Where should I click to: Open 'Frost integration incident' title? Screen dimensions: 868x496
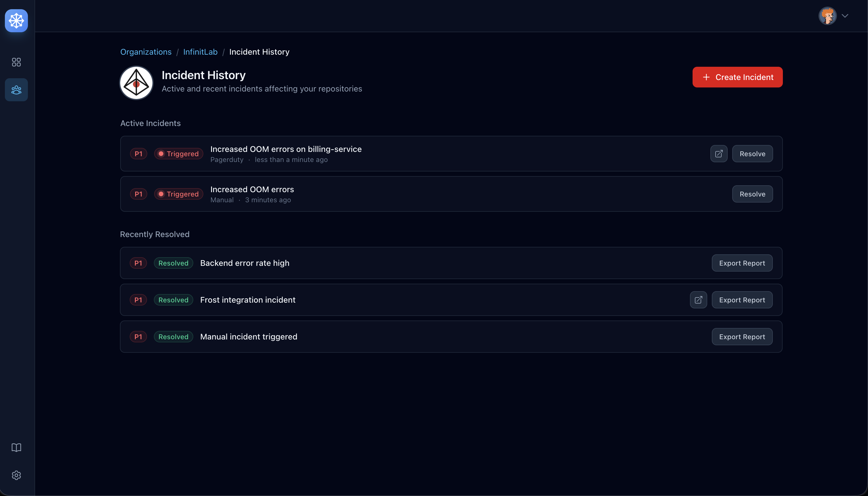click(248, 300)
